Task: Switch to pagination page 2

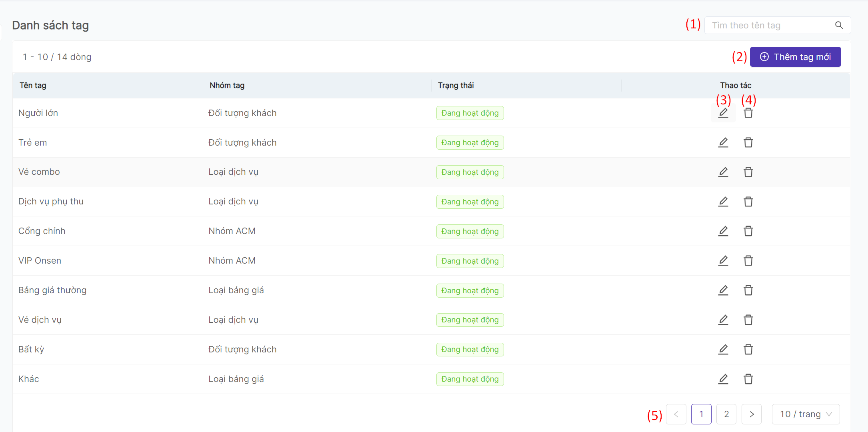Action: (x=726, y=414)
